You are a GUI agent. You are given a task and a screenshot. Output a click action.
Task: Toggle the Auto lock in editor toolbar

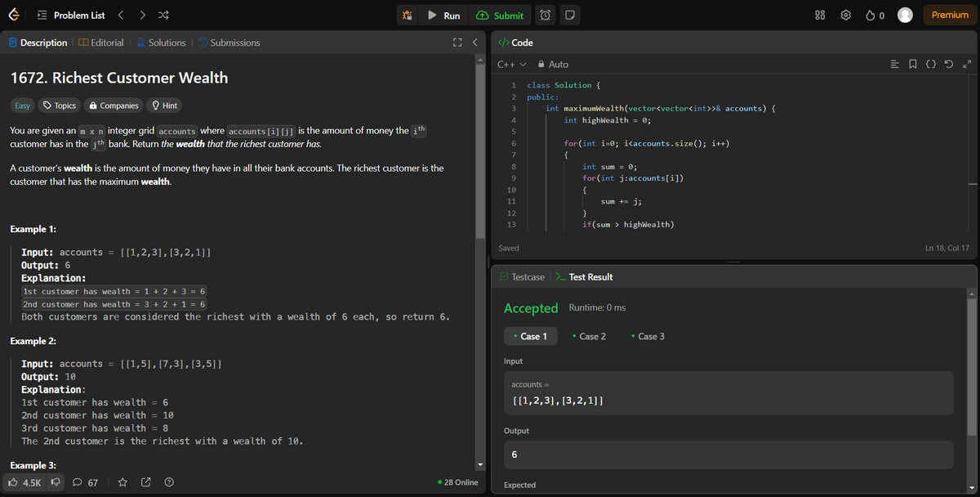[553, 65]
